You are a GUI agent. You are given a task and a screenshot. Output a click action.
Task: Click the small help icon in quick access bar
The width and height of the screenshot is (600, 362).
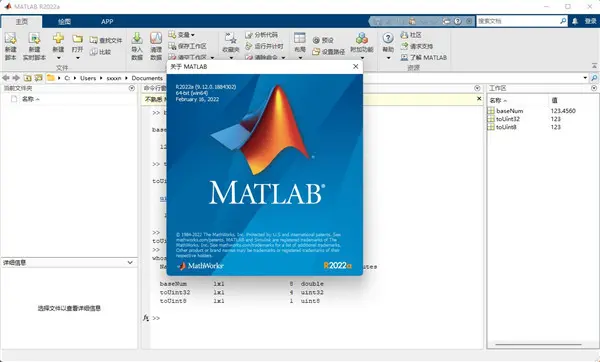coord(458,21)
